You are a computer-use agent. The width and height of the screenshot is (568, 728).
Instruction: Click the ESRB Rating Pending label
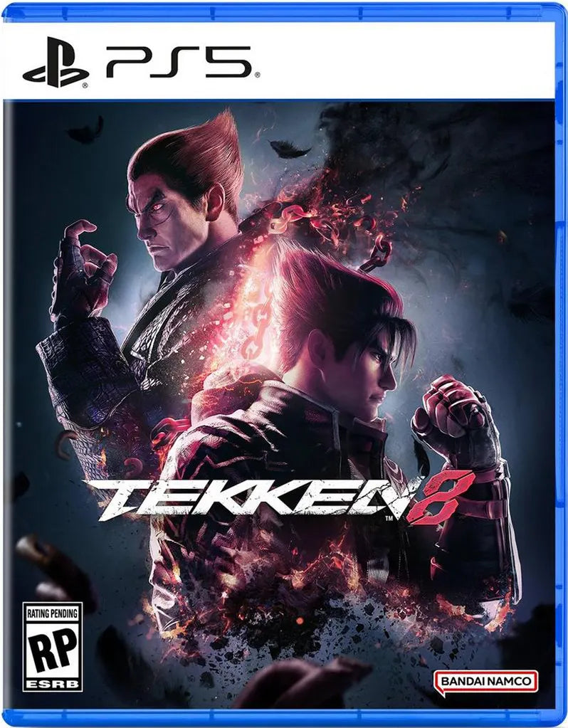[x=52, y=614]
